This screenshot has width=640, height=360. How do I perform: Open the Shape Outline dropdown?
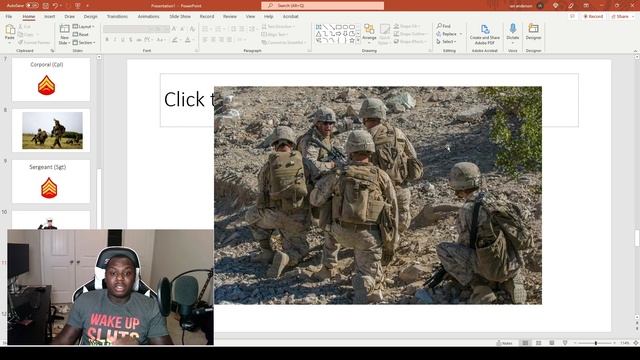pos(410,34)
